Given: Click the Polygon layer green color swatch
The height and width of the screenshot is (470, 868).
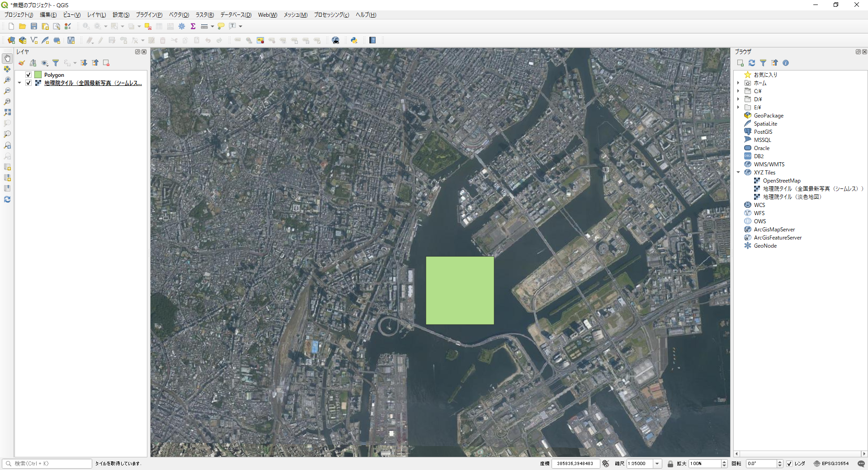Looking at the screenshot, I should pos(38,75).
